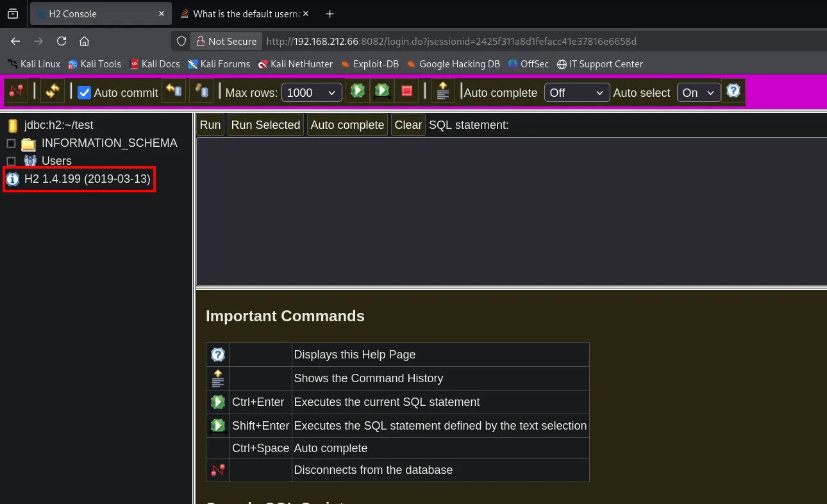Cancel the statement with the red stop icon
This screenshot has height=504, width=827.
pyautogui.click(x=406, y=91)
